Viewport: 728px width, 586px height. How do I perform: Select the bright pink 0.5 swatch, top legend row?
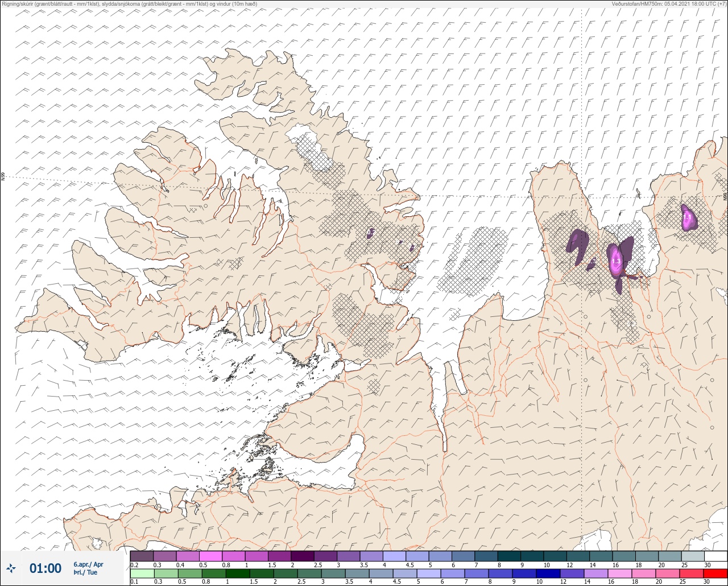[210, 556]
